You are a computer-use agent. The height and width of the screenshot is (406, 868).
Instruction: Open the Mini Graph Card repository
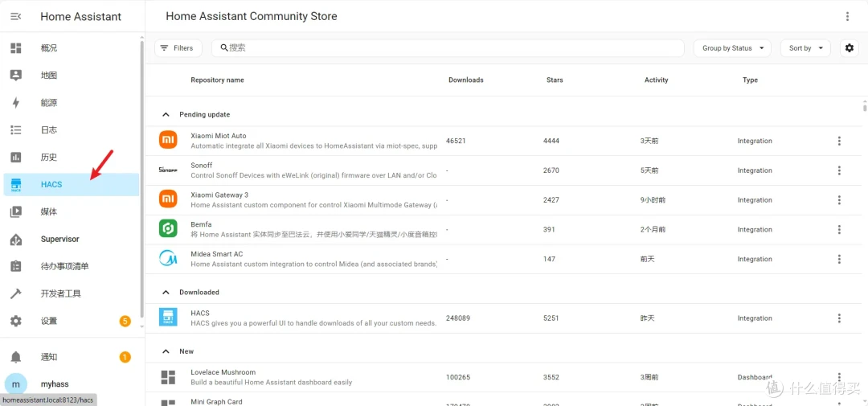216,401
